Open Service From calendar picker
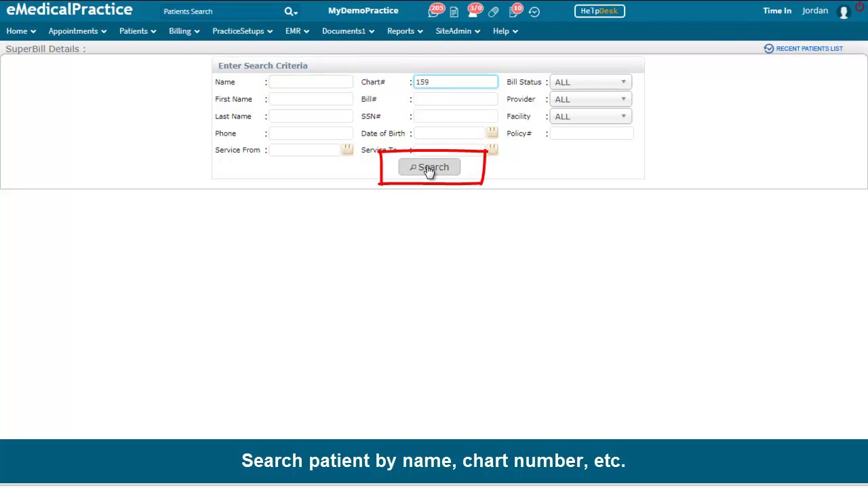Image resolution: width=868 pixels, height=488 pixels. (347, 149)
